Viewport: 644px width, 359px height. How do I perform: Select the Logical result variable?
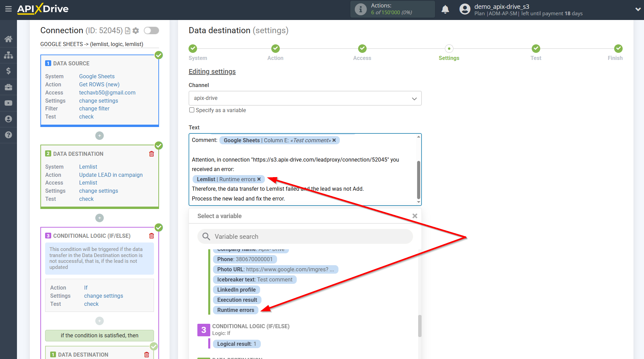tap(237, 344)
